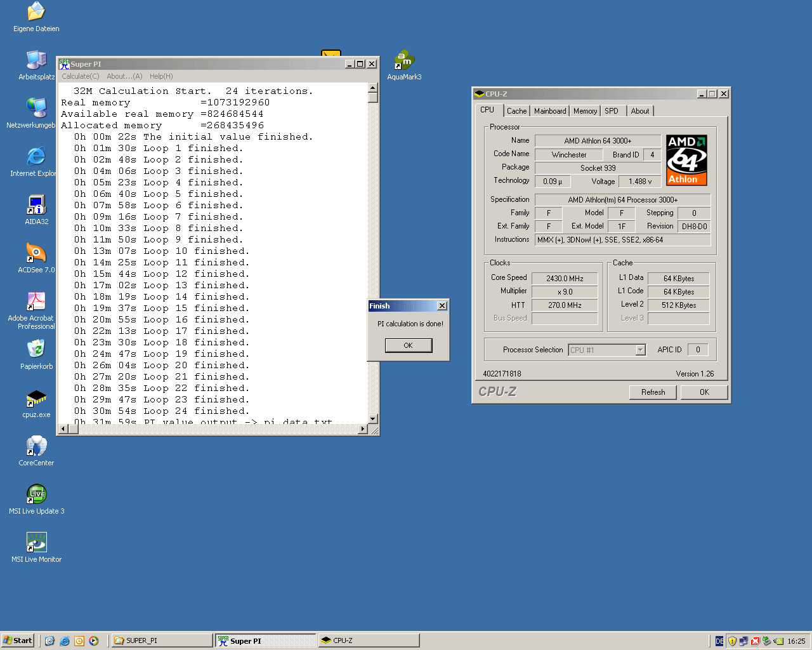Launch ACDSee 7.0 from the desktop
Image resolution: width=812 pixels, height=650 pixels.
tap(36, 258)
